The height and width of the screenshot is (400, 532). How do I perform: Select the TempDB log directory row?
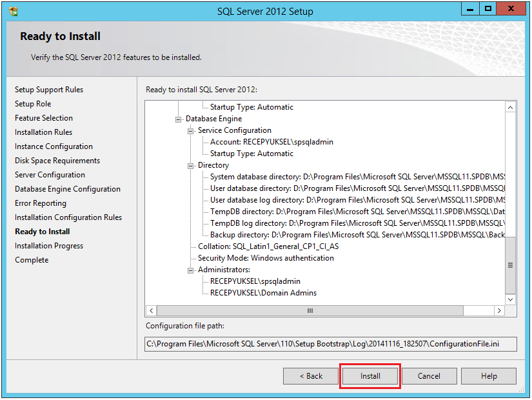click(x=357, y=223)
